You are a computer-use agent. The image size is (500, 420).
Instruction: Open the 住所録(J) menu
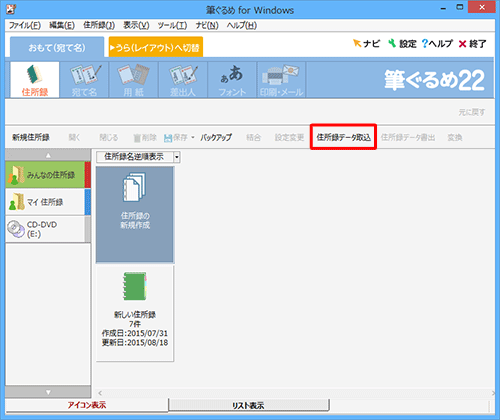[99, 25]
